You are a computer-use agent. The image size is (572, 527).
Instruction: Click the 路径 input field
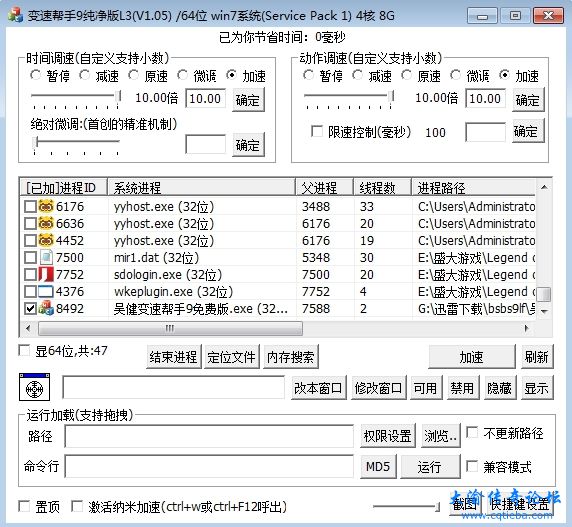pos(209,436)
